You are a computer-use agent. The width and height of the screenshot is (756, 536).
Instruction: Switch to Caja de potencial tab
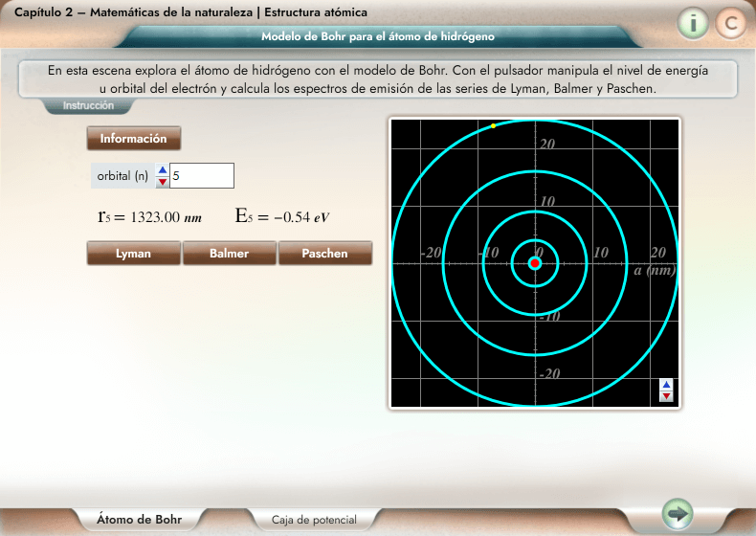[x=314, y=520]
